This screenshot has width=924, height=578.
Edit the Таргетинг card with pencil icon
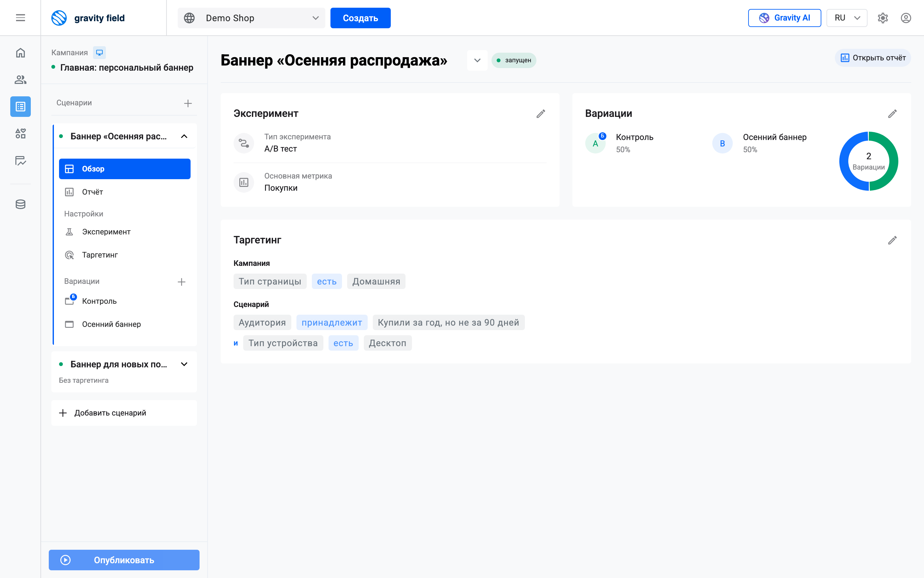(892, 240)
